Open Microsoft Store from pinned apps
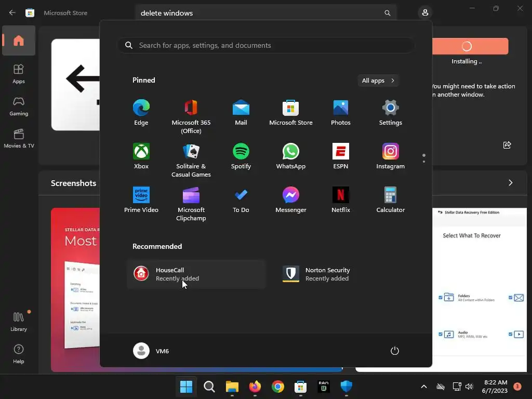 click(x=291, y=113)
